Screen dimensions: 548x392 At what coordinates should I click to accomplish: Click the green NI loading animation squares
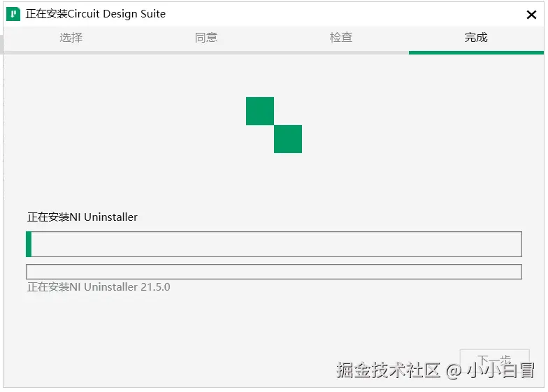[274, 125]
